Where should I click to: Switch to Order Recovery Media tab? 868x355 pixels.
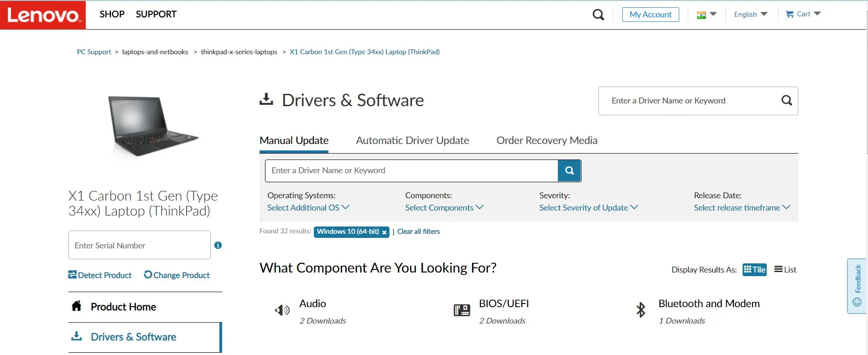coord(547,140)
